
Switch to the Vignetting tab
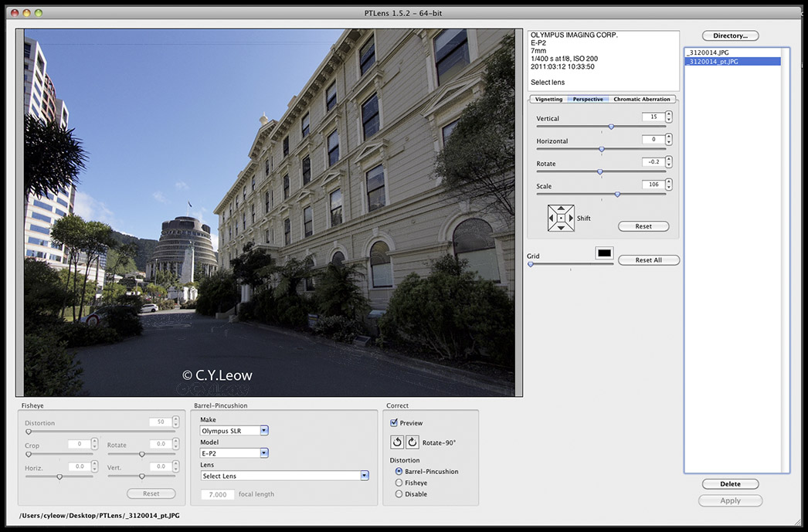point(548,99)
